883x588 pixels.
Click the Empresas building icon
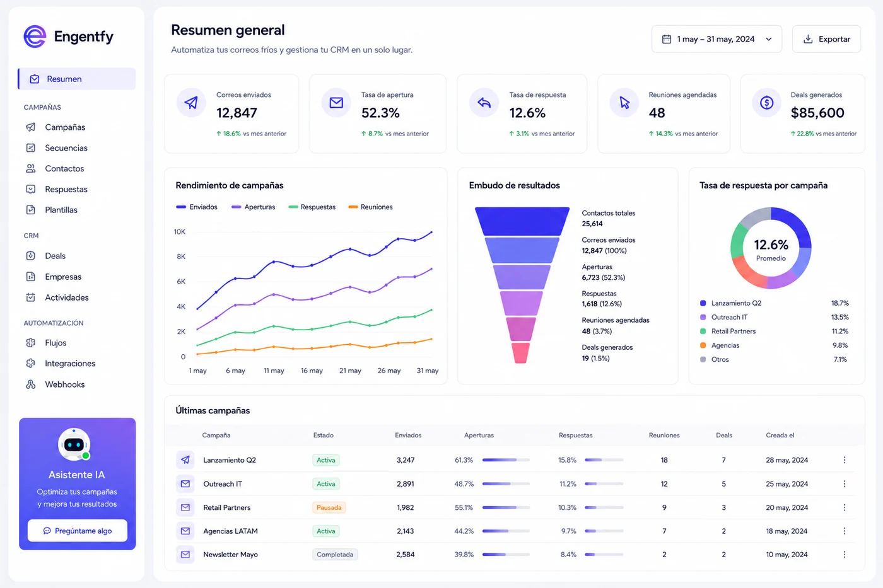pos(31,277)
